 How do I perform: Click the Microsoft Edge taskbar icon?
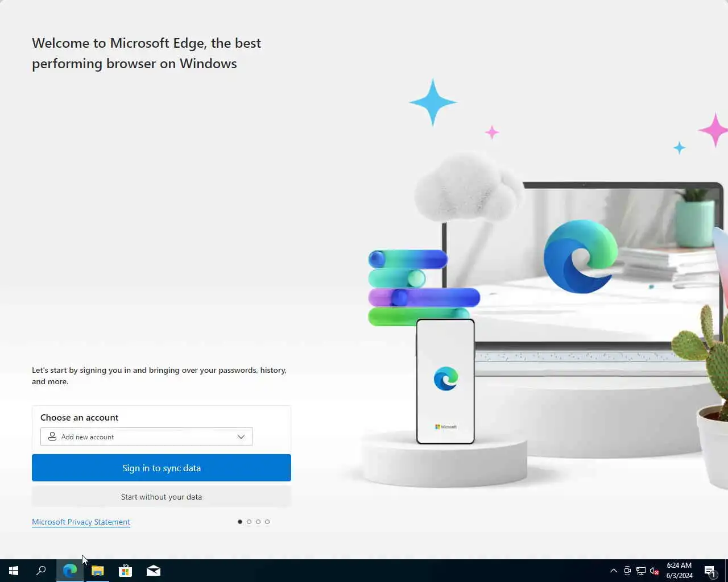[70, 571]
